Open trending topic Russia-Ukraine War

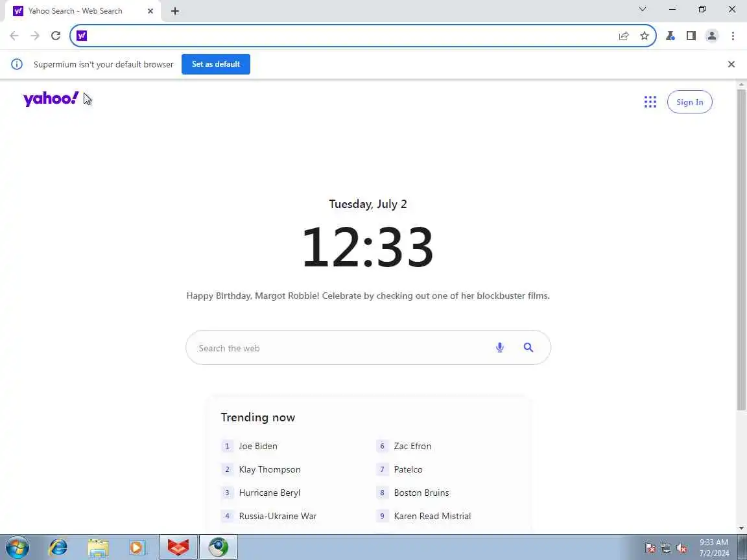[x=278, y=516]
